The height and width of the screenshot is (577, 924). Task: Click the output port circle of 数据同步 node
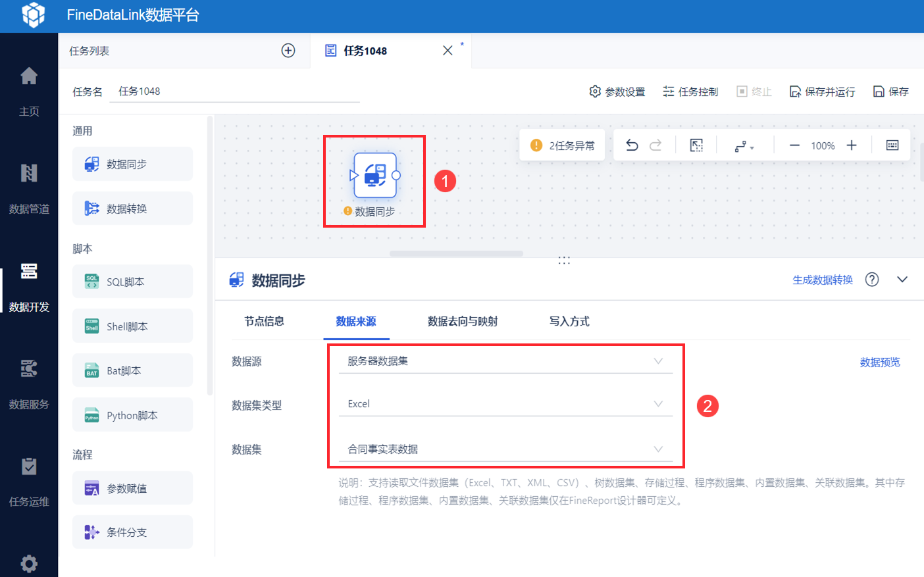396,175
